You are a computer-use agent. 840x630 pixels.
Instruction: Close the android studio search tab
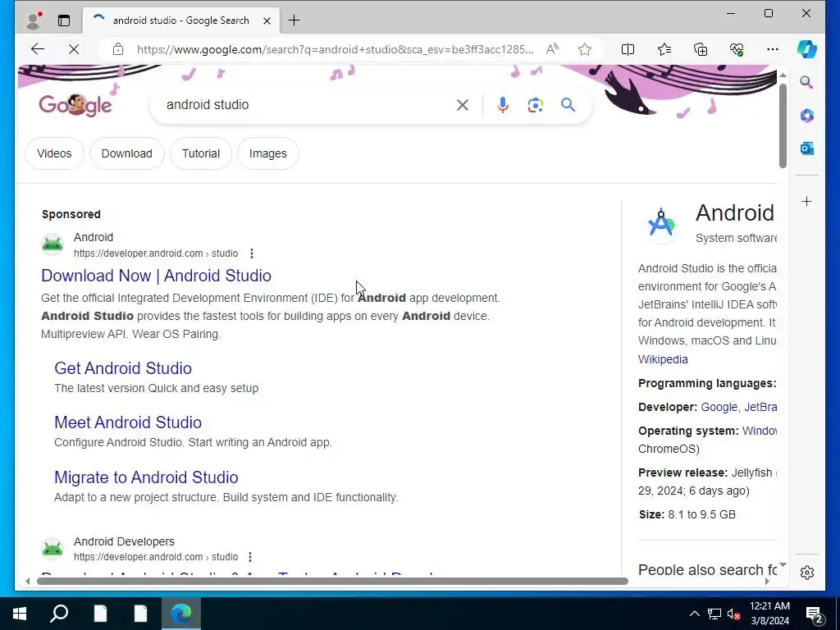pos(267,21)
